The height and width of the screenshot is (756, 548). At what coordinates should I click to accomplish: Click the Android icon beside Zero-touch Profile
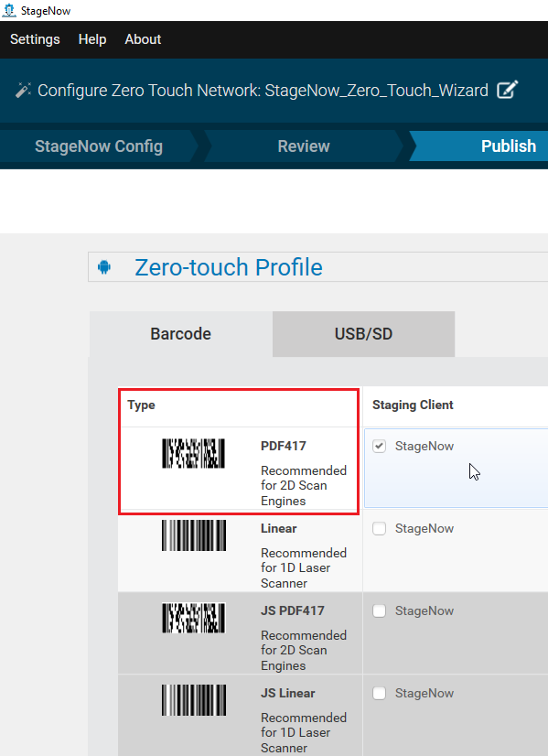(x=104, y=267)
